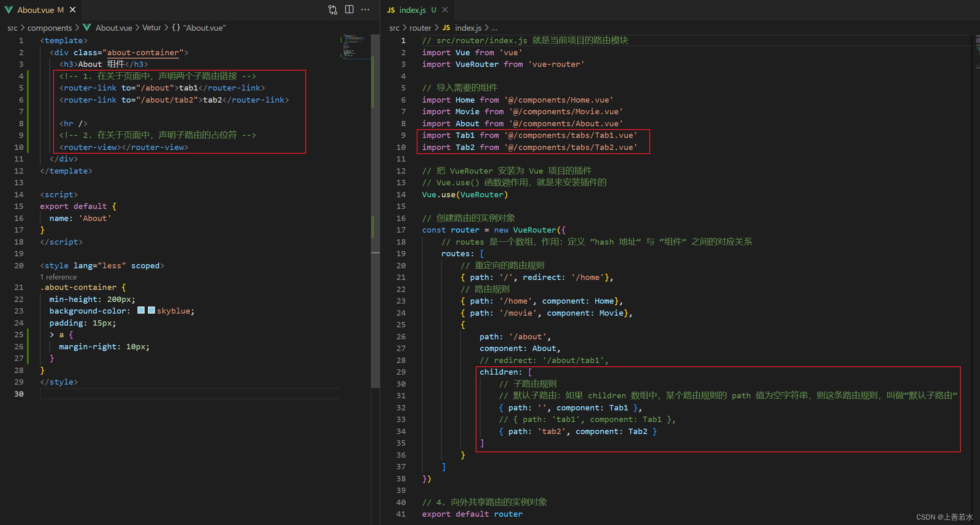Click the 'Vue.use(VueRouter)' line
This screenshot has width=980, height=525.
(465, 194)
